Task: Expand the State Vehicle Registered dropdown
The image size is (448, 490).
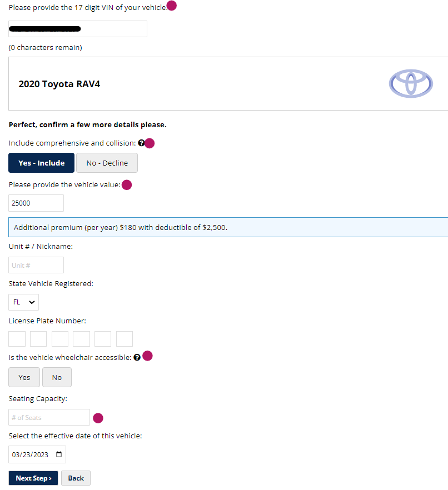Action: (x=23, y=302)
